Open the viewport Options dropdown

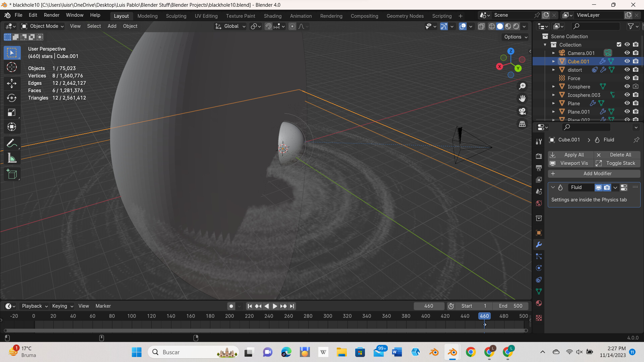pyautogui.click(x=516, y=37)
